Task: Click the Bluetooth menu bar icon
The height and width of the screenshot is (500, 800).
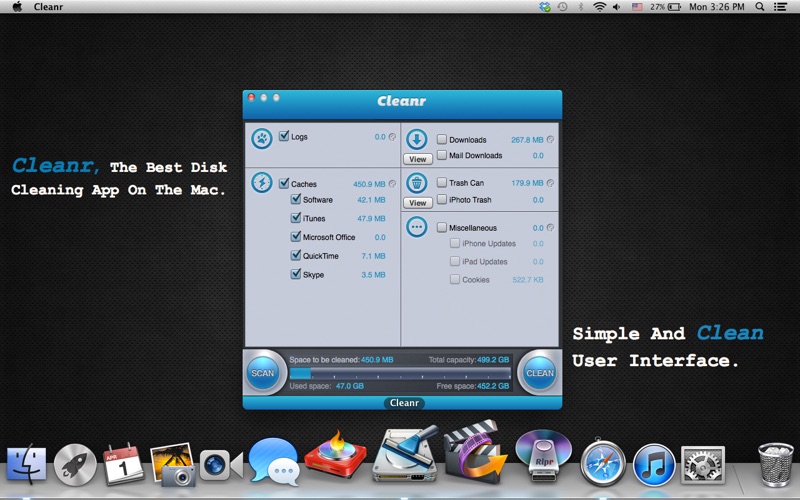Action: click(x=581, y=7)
